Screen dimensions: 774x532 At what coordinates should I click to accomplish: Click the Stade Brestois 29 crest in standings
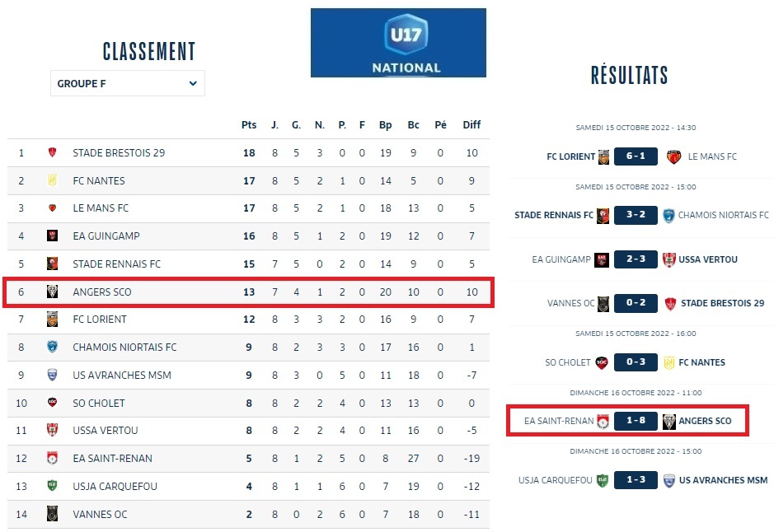point(53,153)
